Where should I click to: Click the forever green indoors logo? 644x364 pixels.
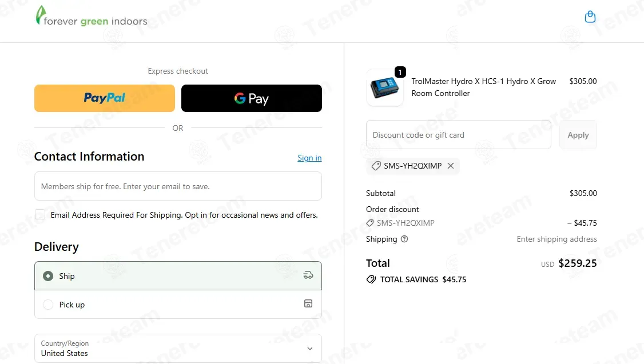[x=91, y=17]
